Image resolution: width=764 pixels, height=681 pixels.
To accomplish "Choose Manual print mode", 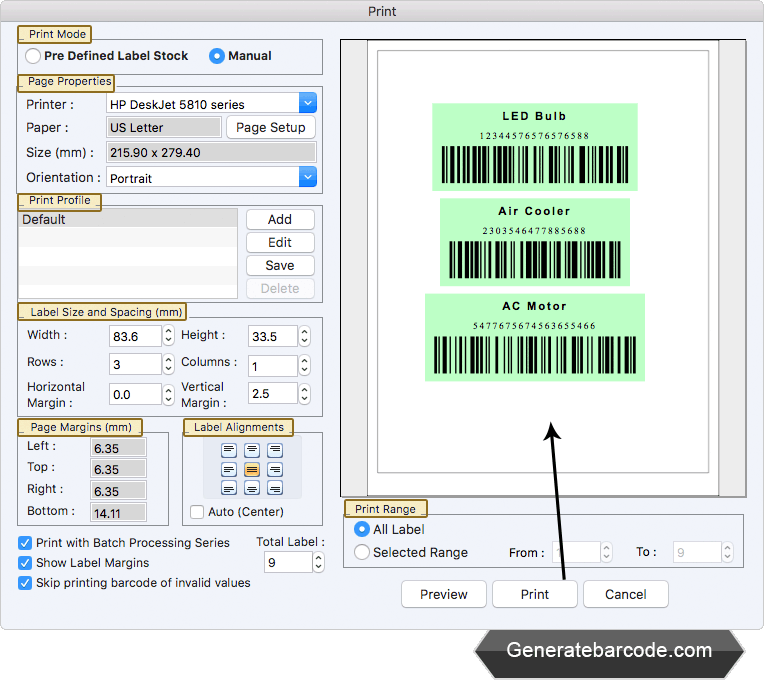I will coord(217,56).
